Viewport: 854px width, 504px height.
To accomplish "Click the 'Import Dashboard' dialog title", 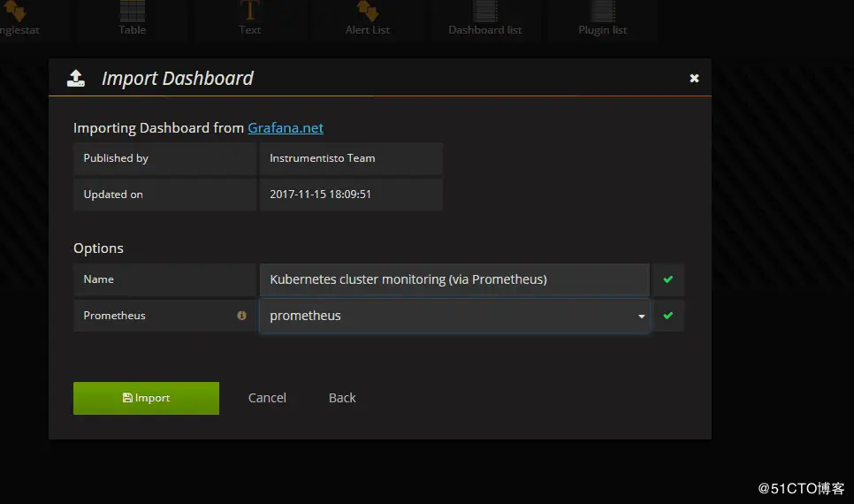I will 178,79.
